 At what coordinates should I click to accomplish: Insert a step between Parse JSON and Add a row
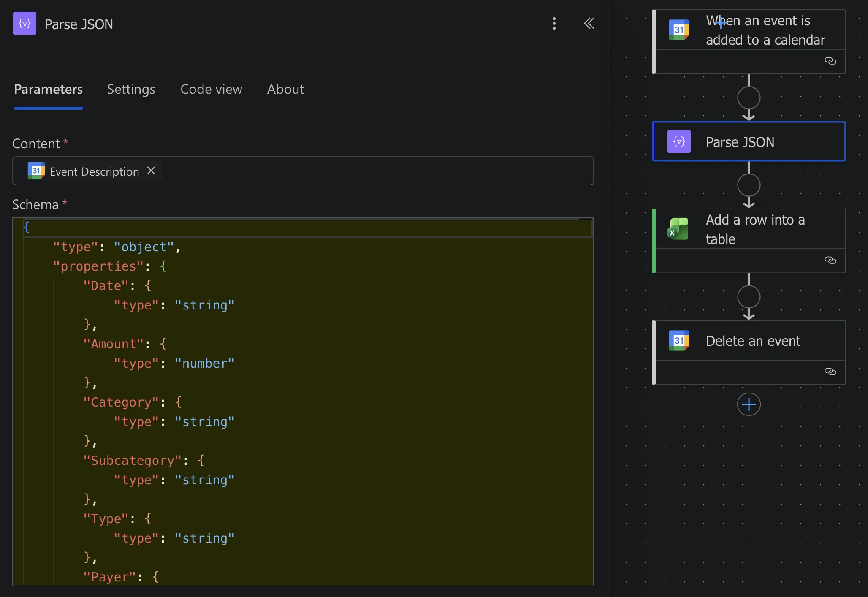click(x=749, y=185)
